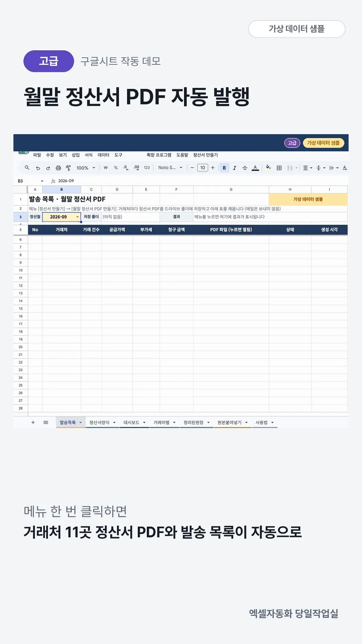This screenshot has height=644, width=362.
Task: Click the 생성 시각 header cell
Action: click(x=329, y=230)
